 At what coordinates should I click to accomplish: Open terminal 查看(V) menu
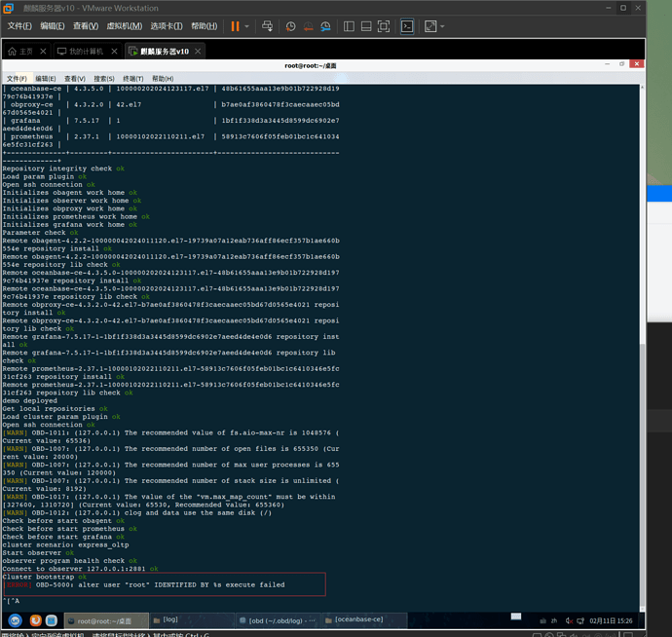pos(75,79)
